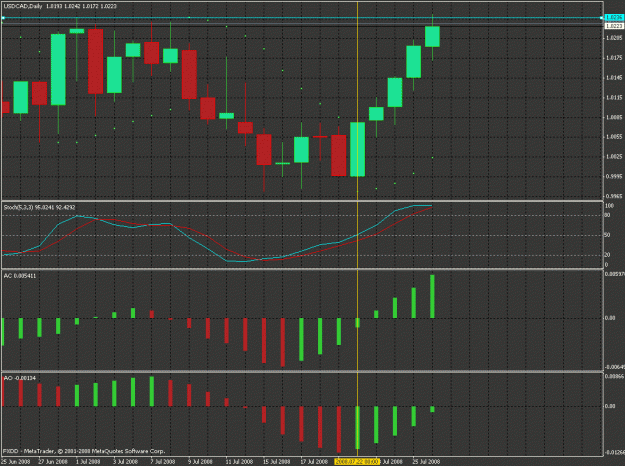625x466 pixels.
Task: Click the 1.0205 price scale label
Action: pyautogui.click(x=614, y=38)
